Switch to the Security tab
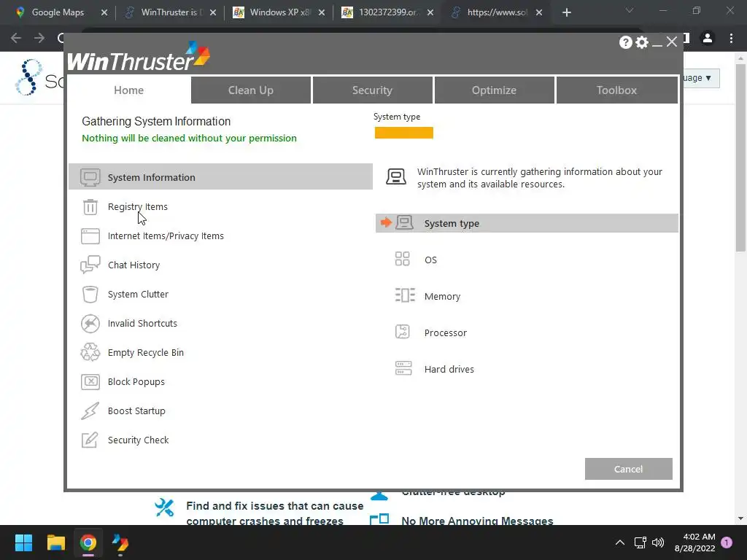 pos(372,90)
